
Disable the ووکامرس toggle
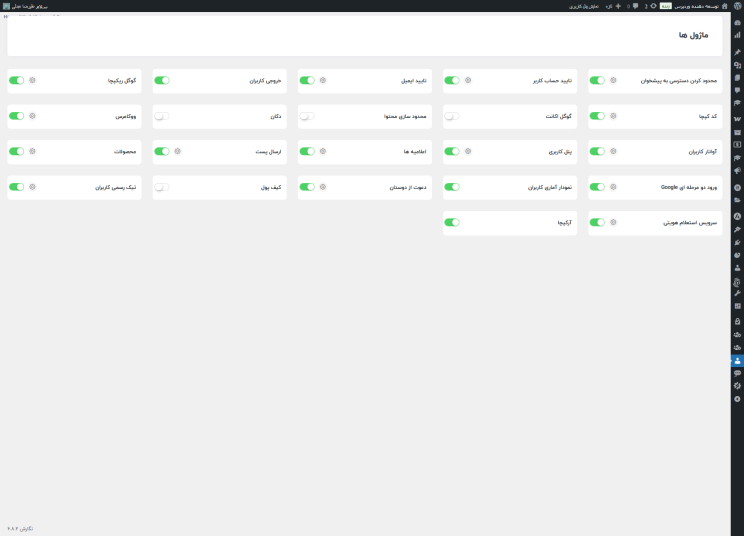[17, 116]
